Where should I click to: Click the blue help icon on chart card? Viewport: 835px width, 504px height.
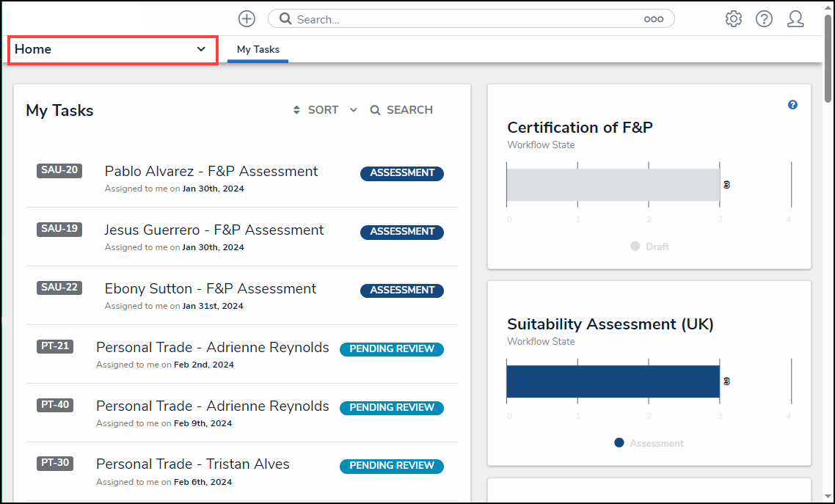(x=792, y=105)
